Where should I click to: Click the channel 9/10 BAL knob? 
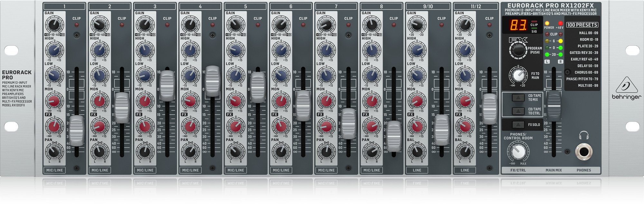(x=417, y=152)
